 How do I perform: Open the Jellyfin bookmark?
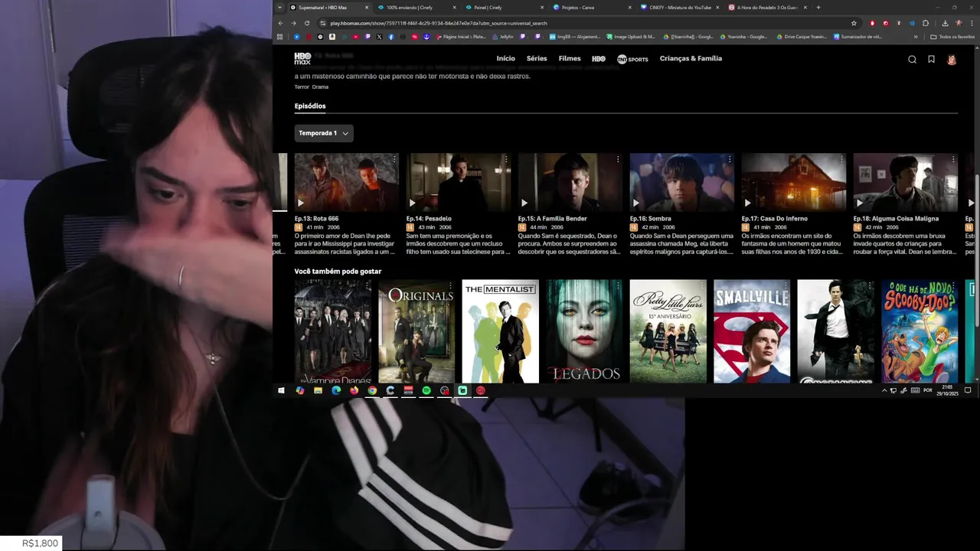point(503,37)
